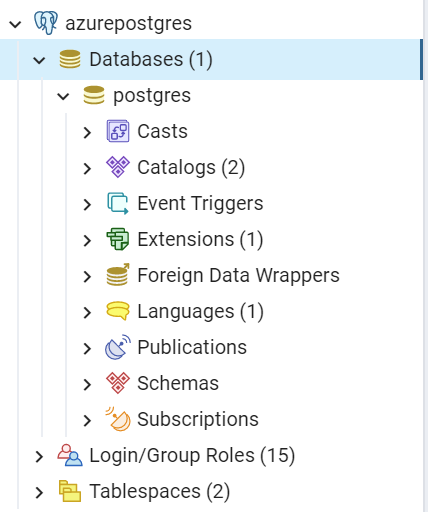Screen dimensions: 428x512
Task: Click the Foreign Data Wrappers icon
Action: coord(118,275)
